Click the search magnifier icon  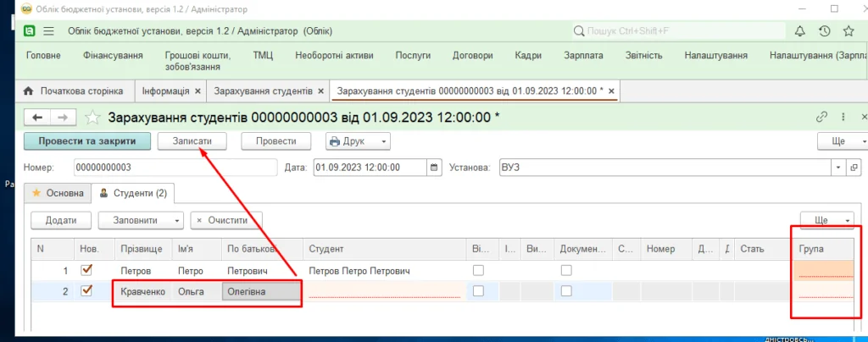click(579, 31)
